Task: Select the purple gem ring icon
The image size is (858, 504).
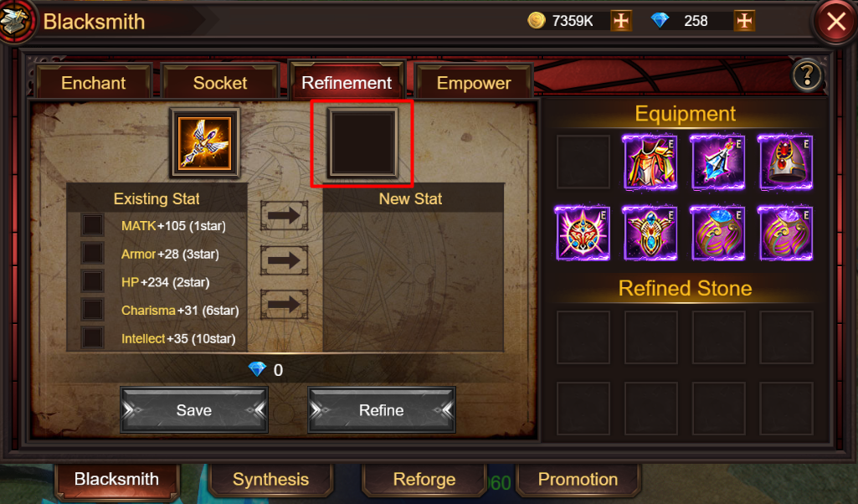Action: tap(785, 233)
